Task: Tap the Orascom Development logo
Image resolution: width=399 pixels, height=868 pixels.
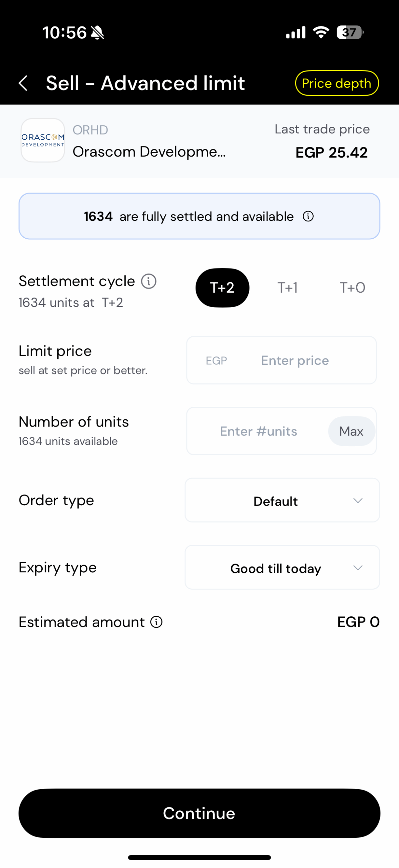Action: pos(43,140)
